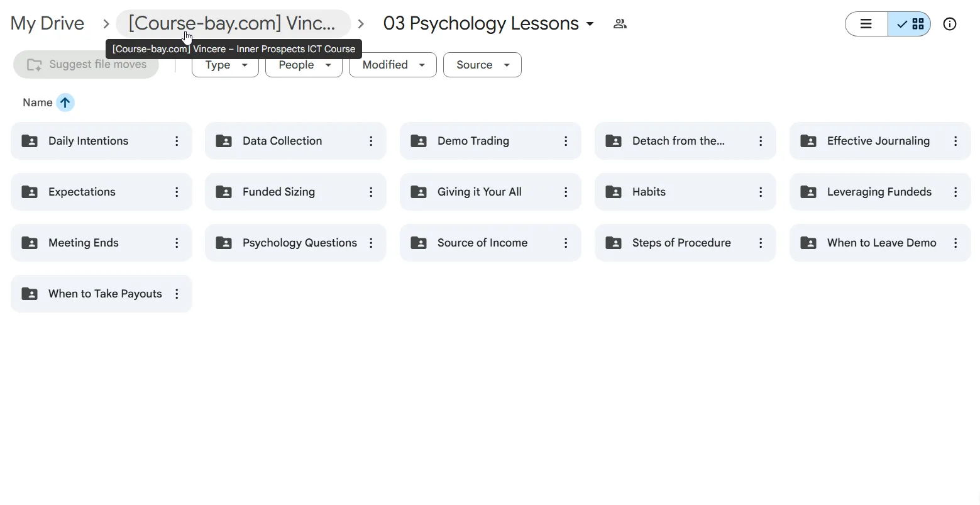Reverse sort direction with the Name arrow

(x=65, y=103)
